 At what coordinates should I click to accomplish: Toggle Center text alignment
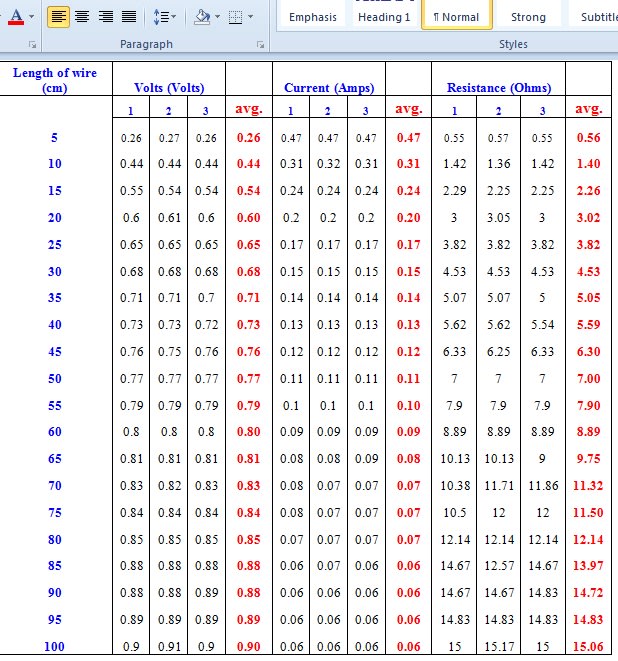[82, 17]
